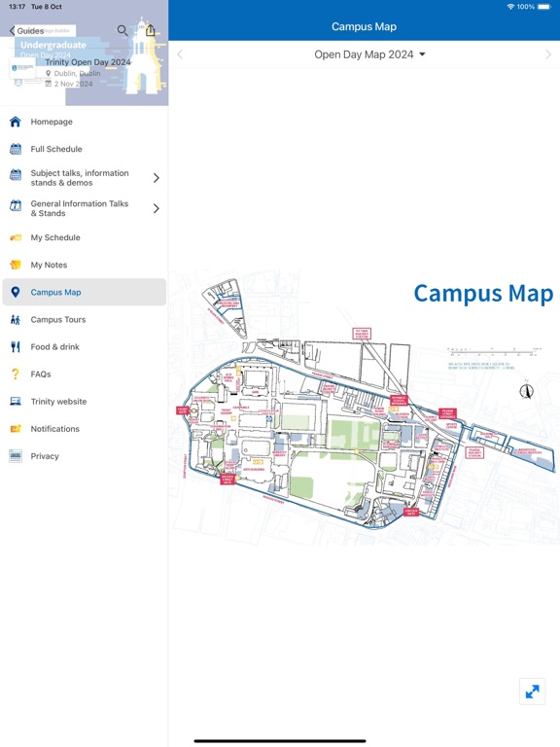Open Campus Tours menu item
This screenshot has width=560, height=747.
[x=84, y=320]
